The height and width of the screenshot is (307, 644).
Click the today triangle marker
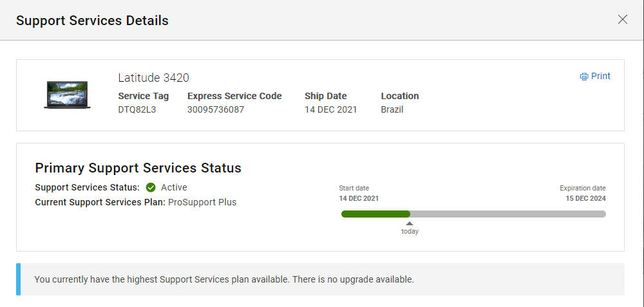(x=410, y=223)
